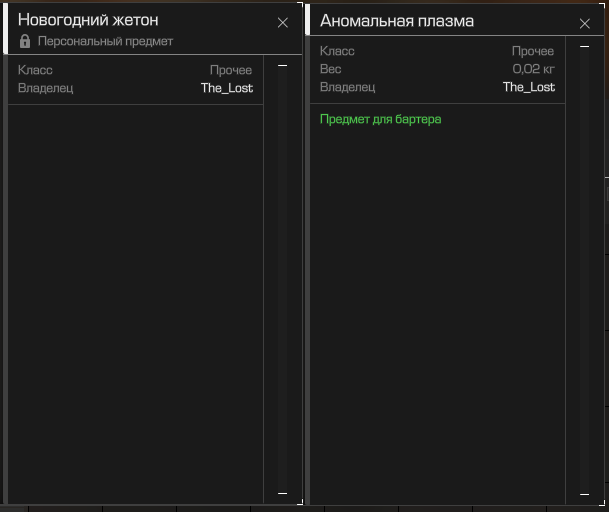This screenshot has width=609, height=512.
Task: Click the Персональный предмет label
Action: (105, 41)
